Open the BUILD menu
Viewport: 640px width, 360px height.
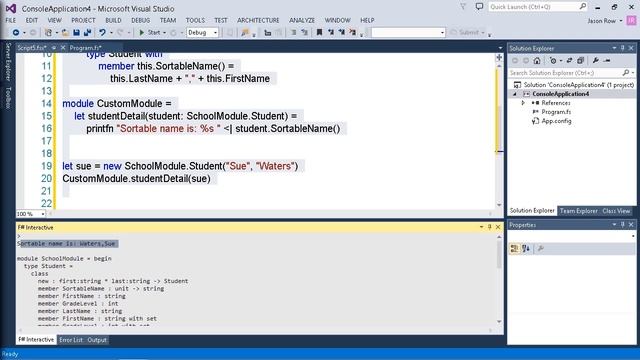(x=113, y=20)
